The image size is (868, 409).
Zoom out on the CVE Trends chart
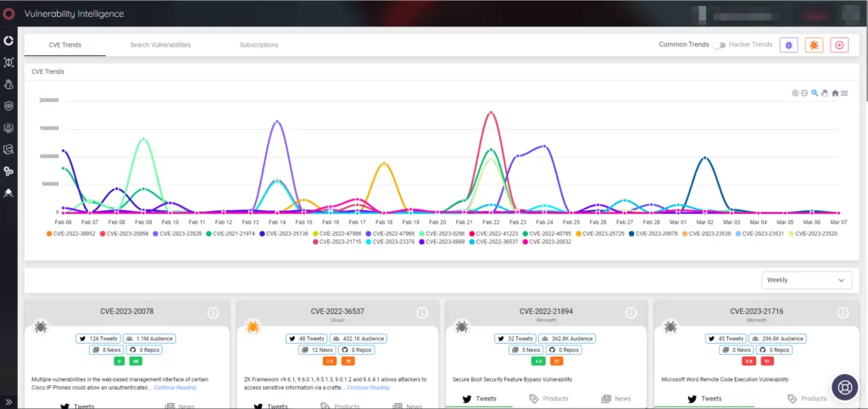point(805,93)
